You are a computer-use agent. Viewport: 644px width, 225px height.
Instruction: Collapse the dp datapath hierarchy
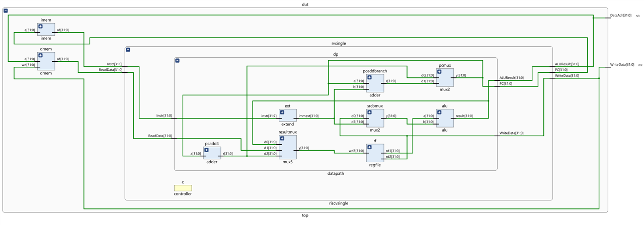click(177, 61)
